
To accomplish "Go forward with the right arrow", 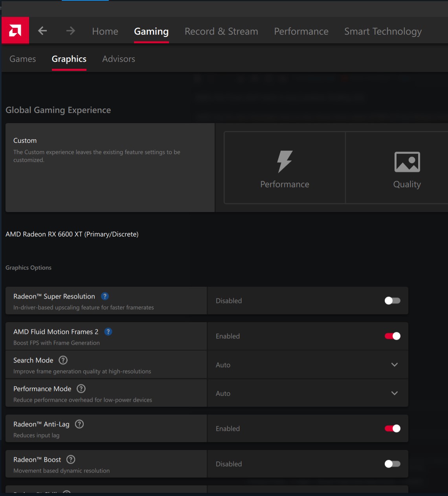I will pos(71,31).
